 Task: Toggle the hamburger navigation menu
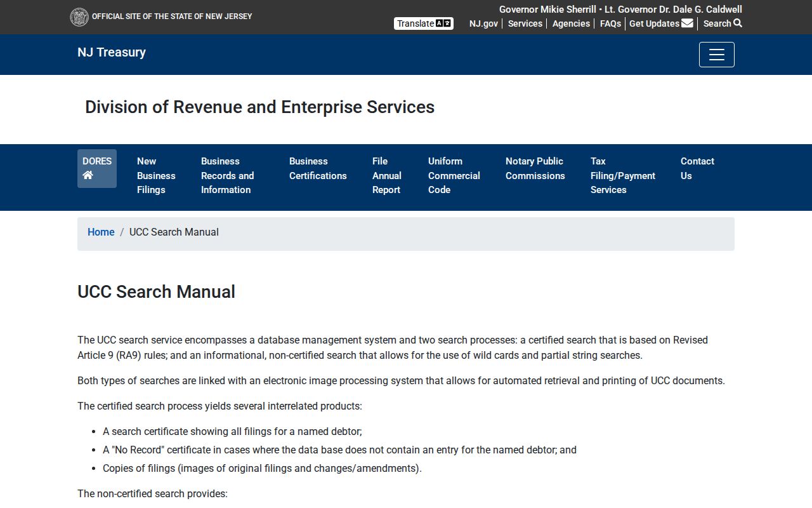tap(717, 55)
